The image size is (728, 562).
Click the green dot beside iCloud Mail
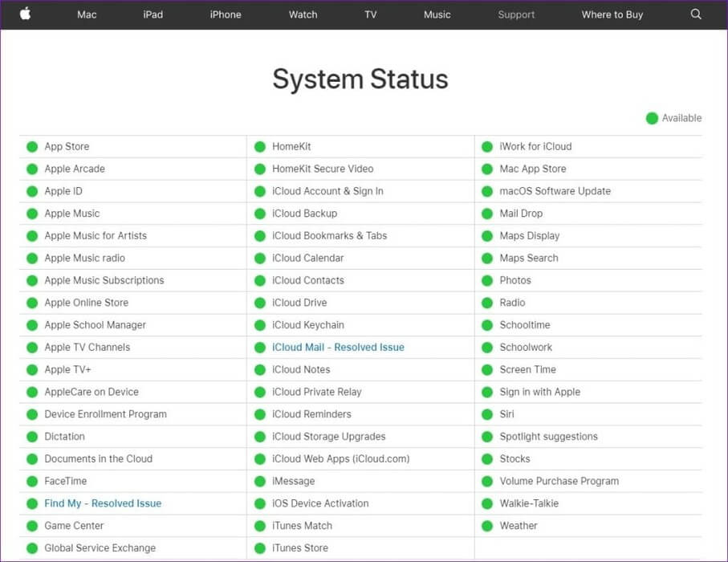pos(260,348)
